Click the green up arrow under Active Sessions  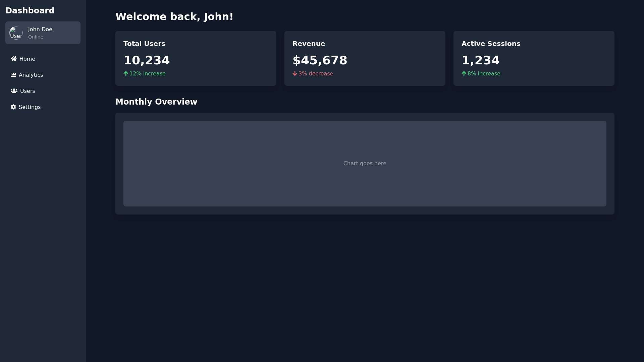(x=464, y=73)
